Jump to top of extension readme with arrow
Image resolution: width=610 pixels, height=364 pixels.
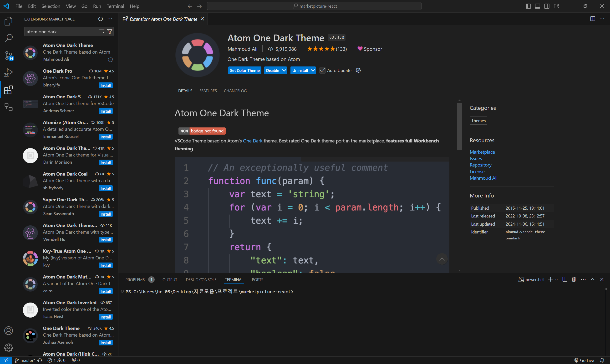[442, 259]
